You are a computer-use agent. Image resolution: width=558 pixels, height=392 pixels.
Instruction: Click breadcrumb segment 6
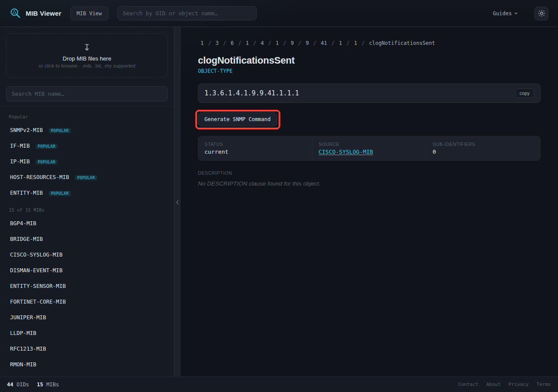coord(232,43)
